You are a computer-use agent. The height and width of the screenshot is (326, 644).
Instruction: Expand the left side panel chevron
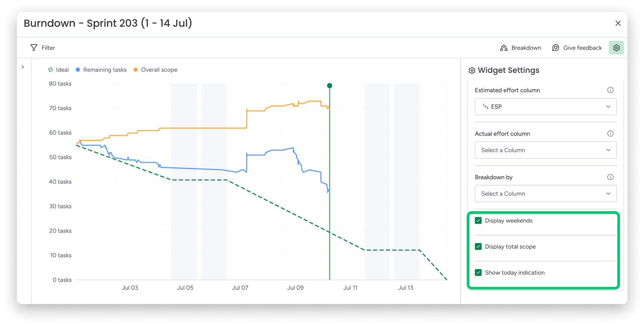pyautogui.click(x=23, y=67)
